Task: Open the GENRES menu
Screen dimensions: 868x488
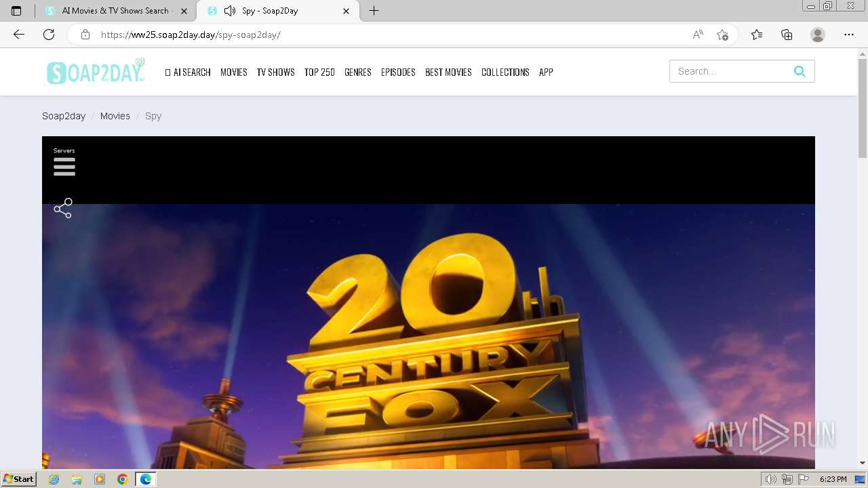Action: (357, 72)
